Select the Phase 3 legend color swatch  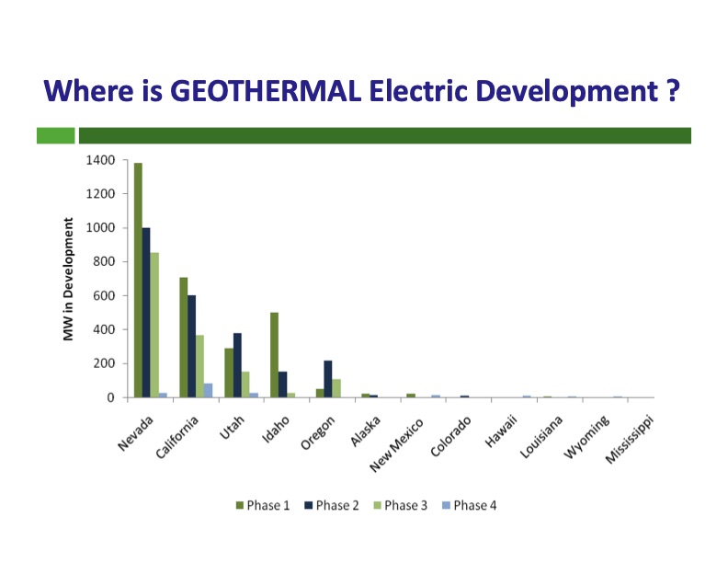pos(377,505)
